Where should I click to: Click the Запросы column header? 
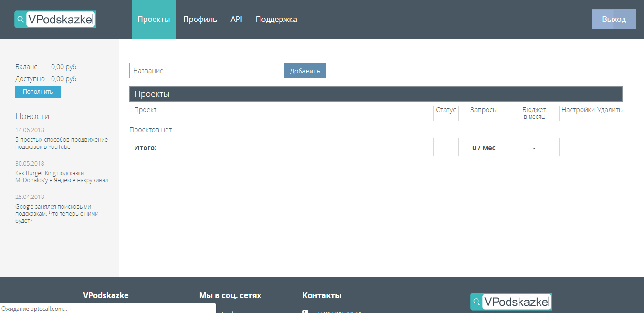pos(484,110)
